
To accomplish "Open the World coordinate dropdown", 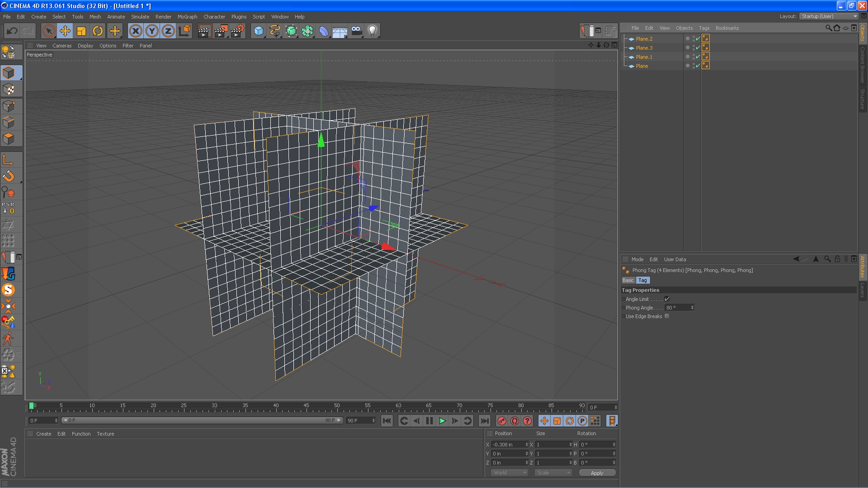I will click(509, 473).
